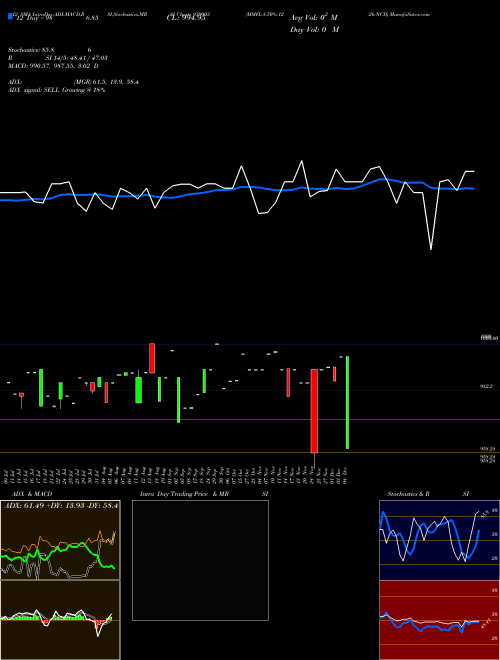Click the sharp downward spike of white line
The width and height of the screenshot is (500, 660).
tap(431, 248)
